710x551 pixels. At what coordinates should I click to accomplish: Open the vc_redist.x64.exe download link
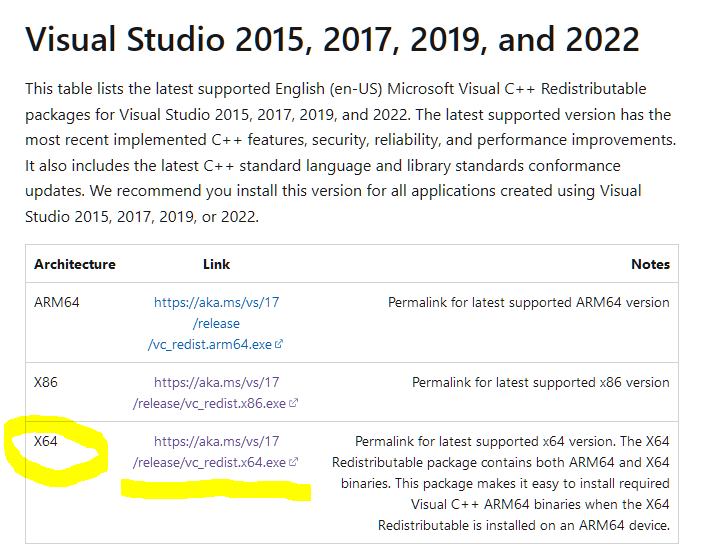coord(216,451)
